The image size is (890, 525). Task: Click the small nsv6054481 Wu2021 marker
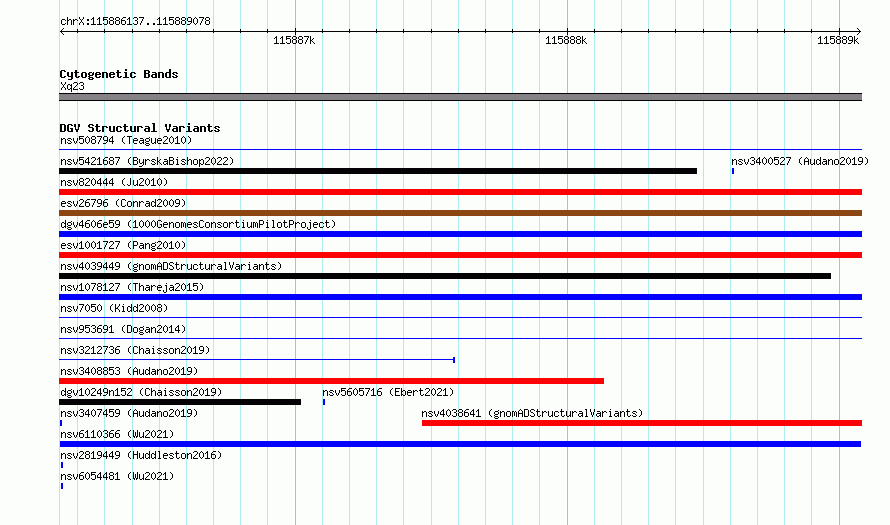[x=62, y=486]
